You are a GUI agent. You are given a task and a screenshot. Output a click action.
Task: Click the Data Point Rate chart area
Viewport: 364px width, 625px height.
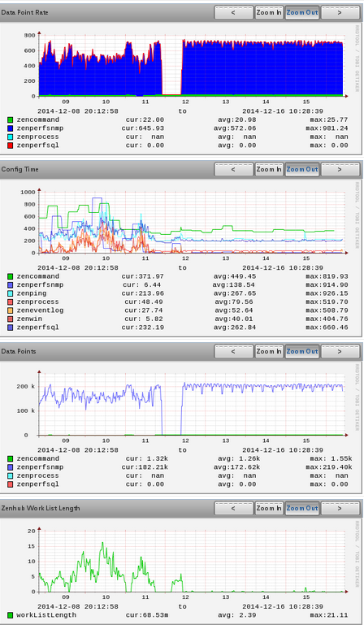point(192,65)
